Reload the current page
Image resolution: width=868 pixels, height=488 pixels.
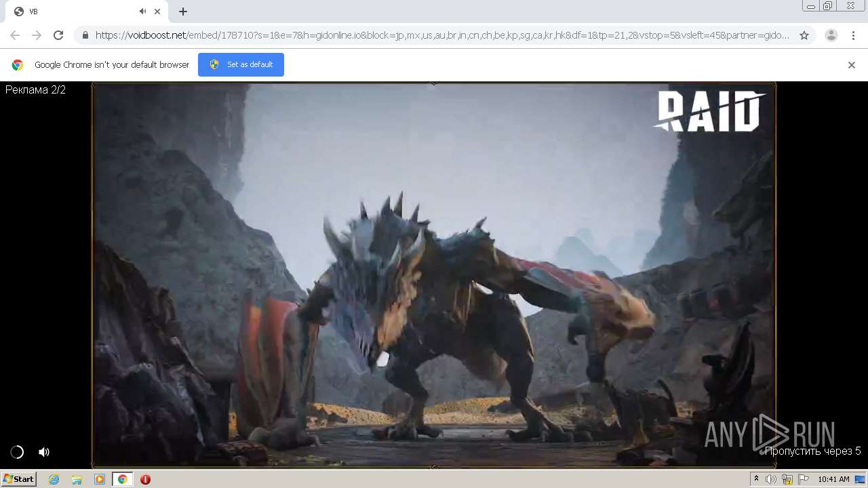coord(58,35)
